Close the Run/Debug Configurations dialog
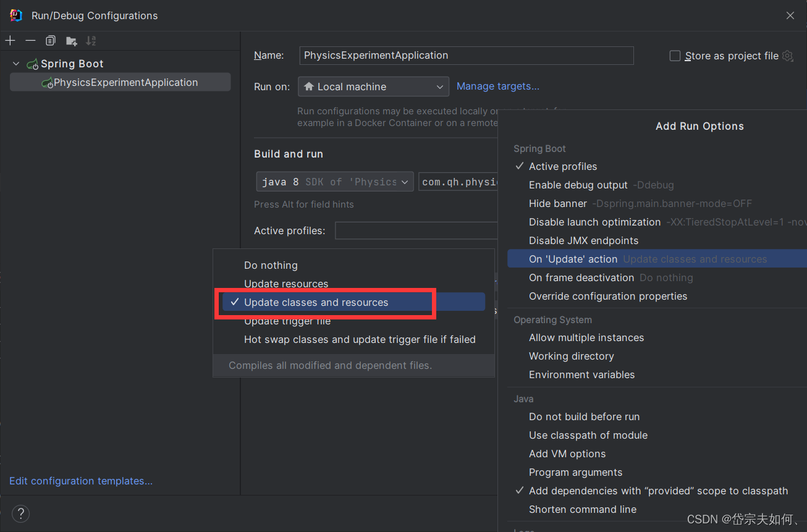 point(790,15)
